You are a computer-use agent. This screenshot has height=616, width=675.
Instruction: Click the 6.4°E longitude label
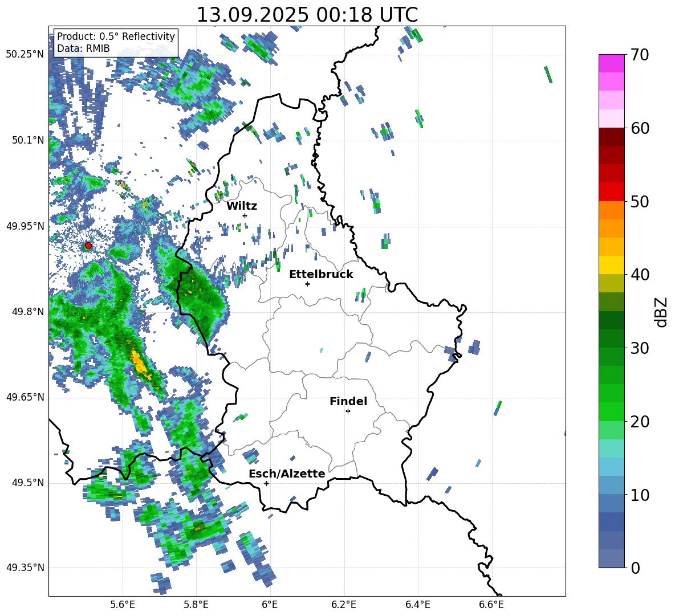pos(417,605)
